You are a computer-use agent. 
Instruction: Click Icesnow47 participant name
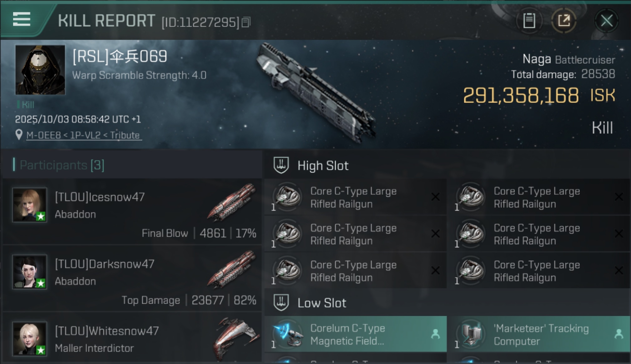[x=100, y=197]
